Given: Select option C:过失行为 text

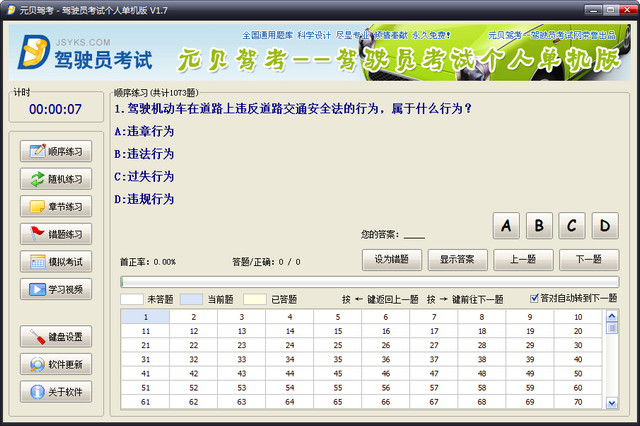Looking at the screenshot, I should 145,176.
